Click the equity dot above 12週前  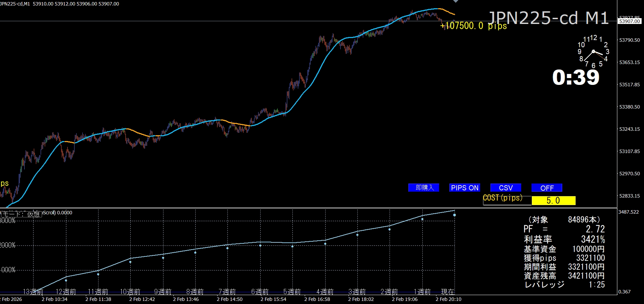point(66,280)
